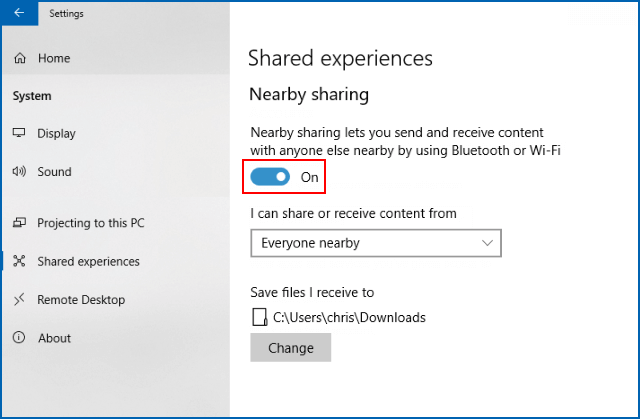Click the About info icon
The height and width of the screenshot is (419, 640).
pyautogui.click(x=20, y=338)
